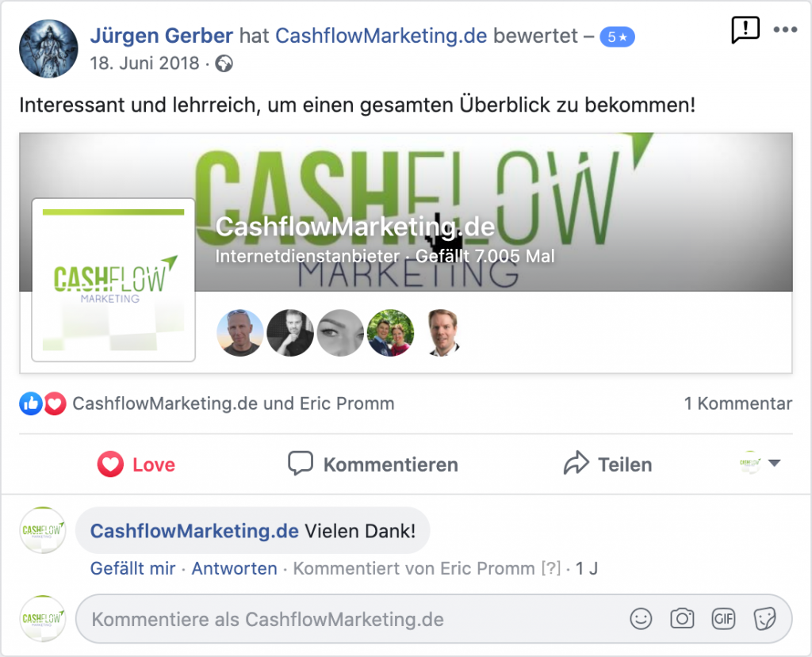Click Antworten to reply to comment
Viewport: 812px width, 657px height.
click(x=235, y=568)
